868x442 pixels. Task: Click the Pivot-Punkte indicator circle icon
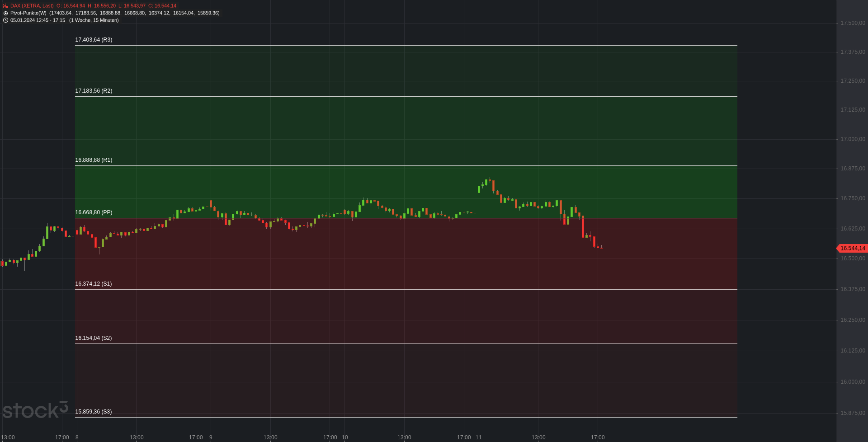pyautogui.click(x=5, y=13)
